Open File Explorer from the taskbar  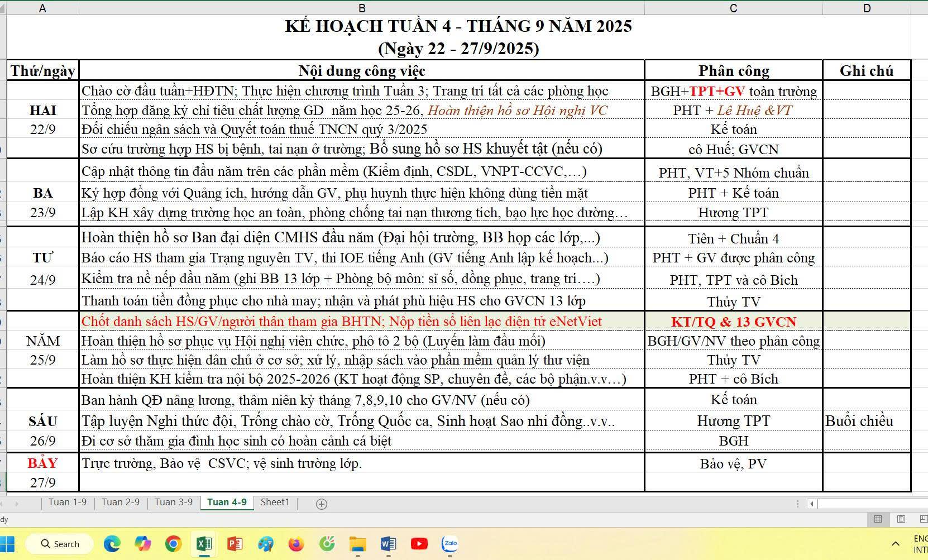pos(357,544)
